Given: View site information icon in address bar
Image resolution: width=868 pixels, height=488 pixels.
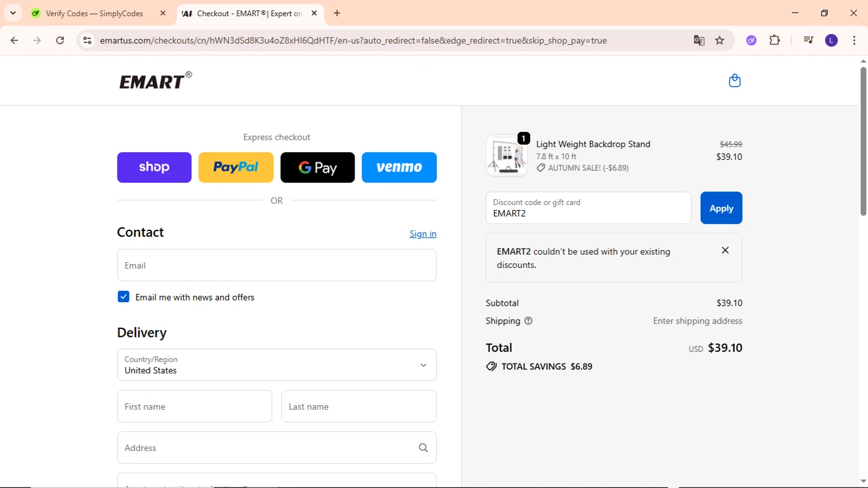Looking at the screenshot, I should tap(87, 41).
